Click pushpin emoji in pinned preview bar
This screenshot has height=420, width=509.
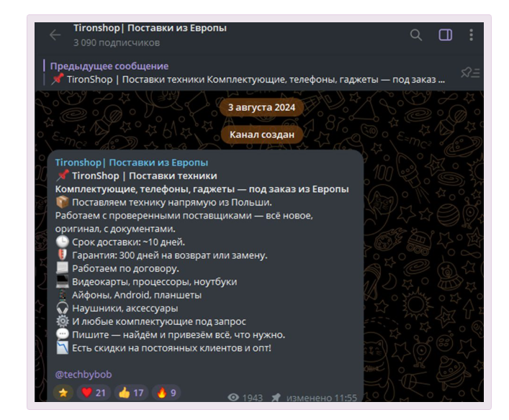(58, 79)
